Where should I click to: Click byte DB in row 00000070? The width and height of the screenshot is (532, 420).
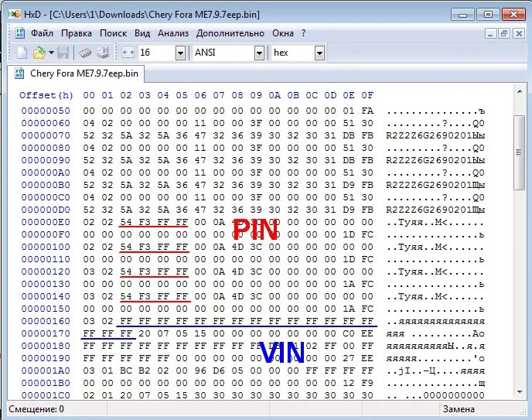349,135
